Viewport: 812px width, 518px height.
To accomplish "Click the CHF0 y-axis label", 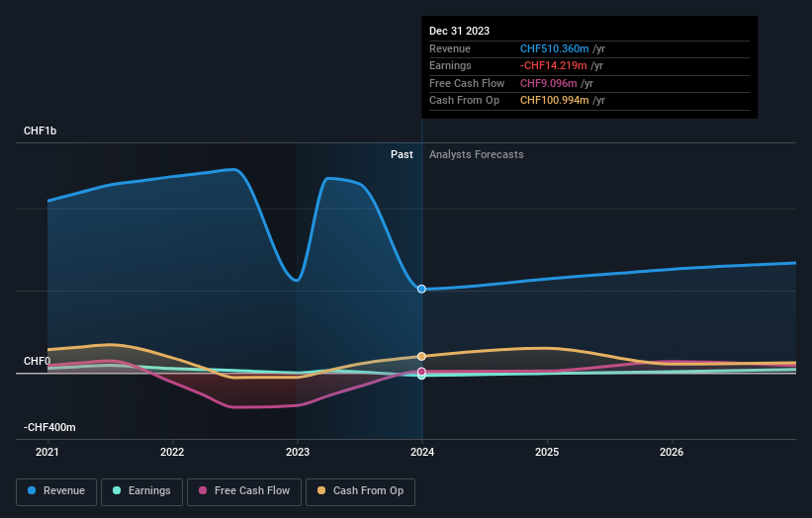I will point(37,361).
